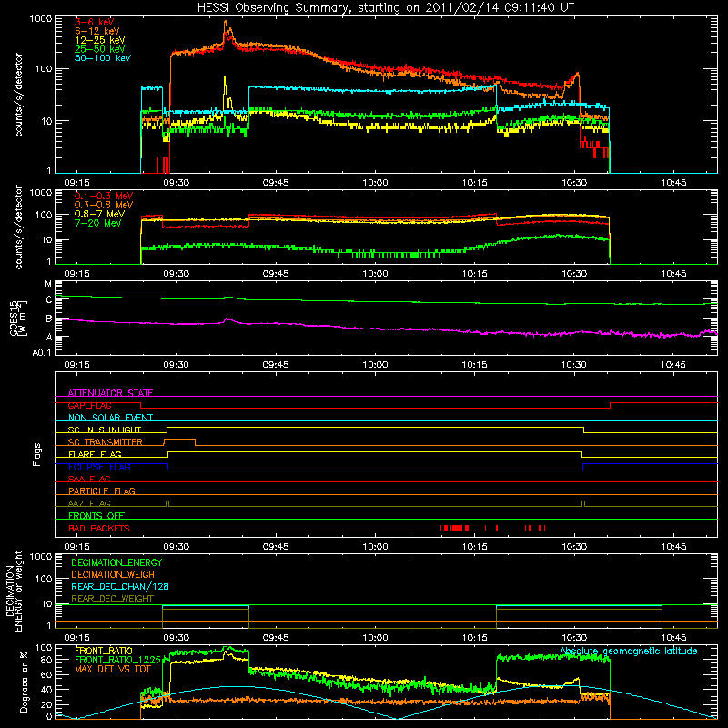The height and width of the screenshot is (728, 728).
Task: Select the PARTICLE_FLAG label
Action: [x=102, y=490]
